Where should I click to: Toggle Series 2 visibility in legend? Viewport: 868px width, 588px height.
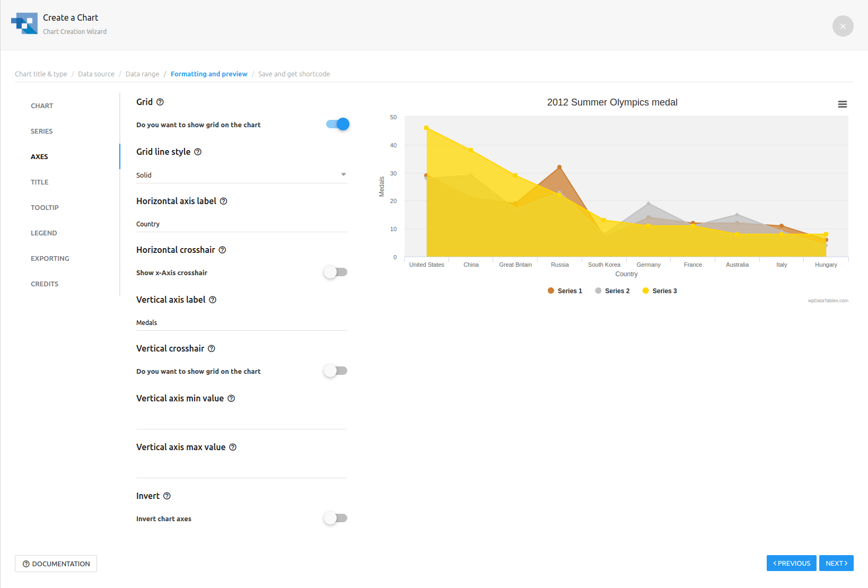pos(612,291)
